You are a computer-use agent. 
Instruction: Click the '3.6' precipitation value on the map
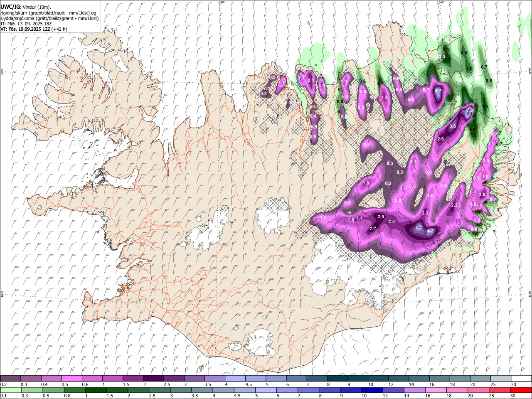pos(453,126)
